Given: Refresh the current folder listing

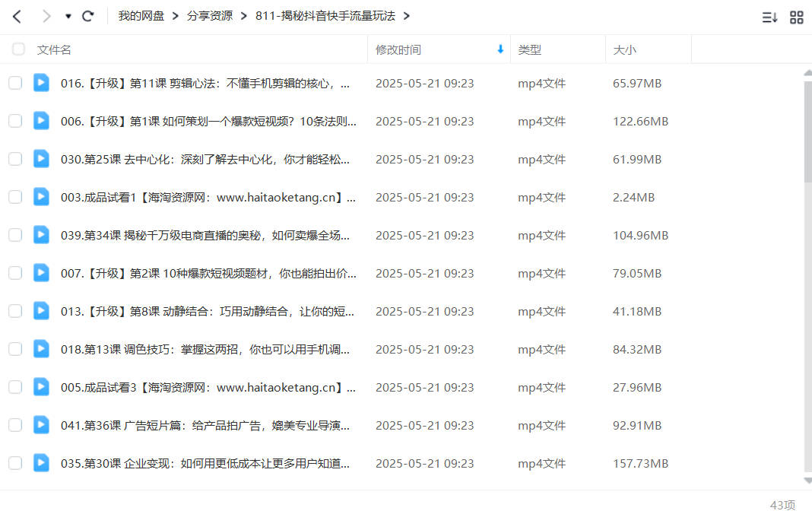Looking at the screenshot, I should [88, 16].
